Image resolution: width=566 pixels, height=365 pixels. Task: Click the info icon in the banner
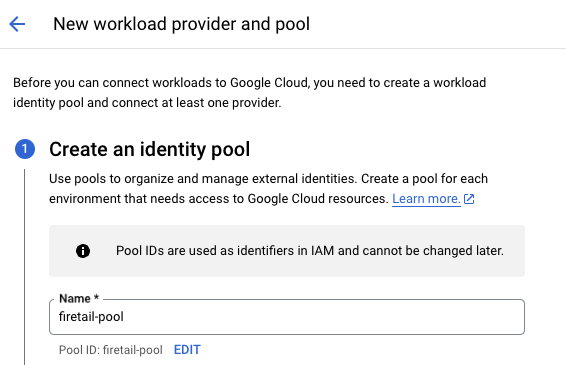[83, 251]
